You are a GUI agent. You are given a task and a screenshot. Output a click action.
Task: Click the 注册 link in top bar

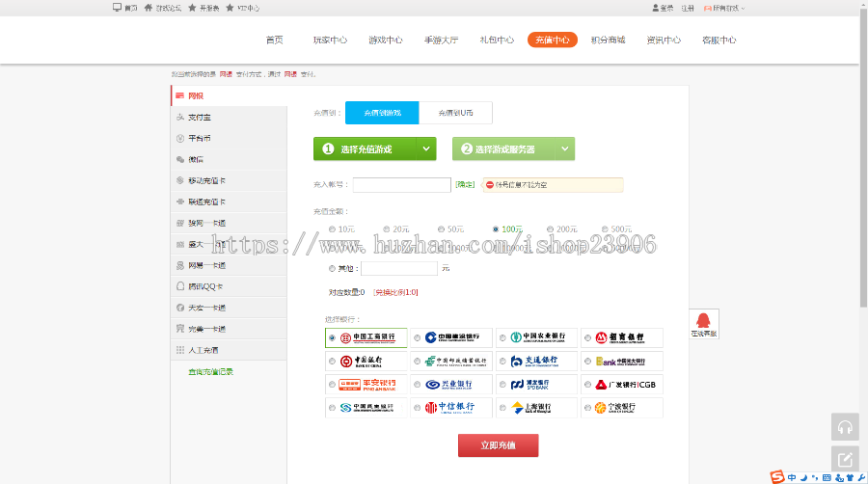click(688, 9)
